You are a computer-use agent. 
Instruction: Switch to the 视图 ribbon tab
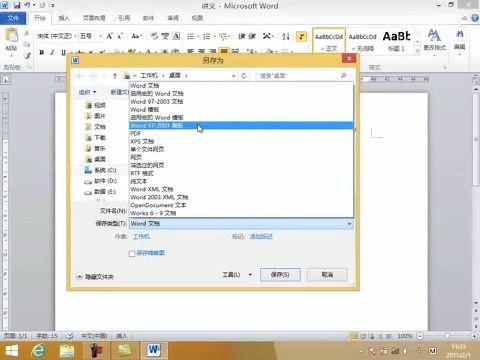pyautogui.click(x=197, y=18)
